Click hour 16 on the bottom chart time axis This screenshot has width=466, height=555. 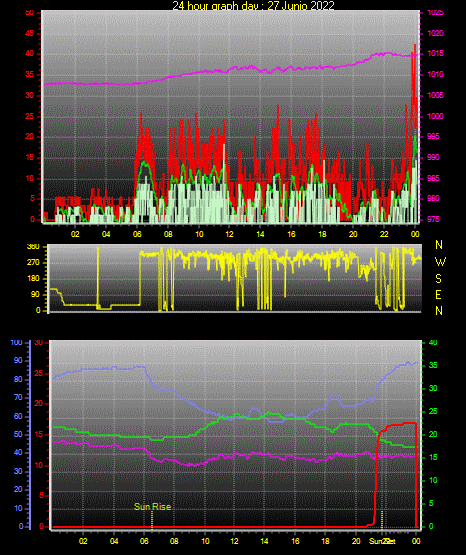tap(295, 541)
